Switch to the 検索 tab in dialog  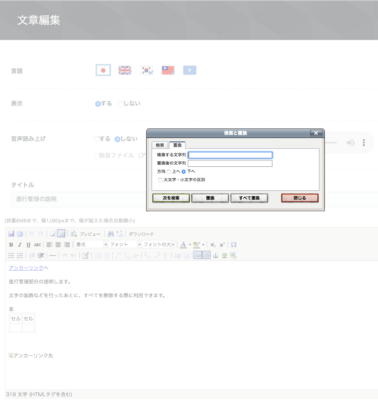[160, 145]
